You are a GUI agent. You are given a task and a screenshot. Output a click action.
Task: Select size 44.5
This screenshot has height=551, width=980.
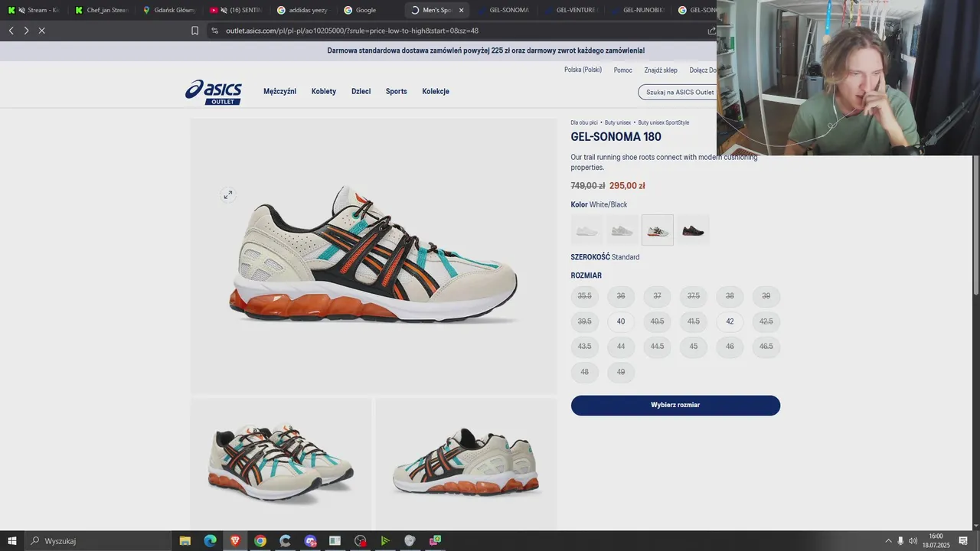click(x=657, y=347)
